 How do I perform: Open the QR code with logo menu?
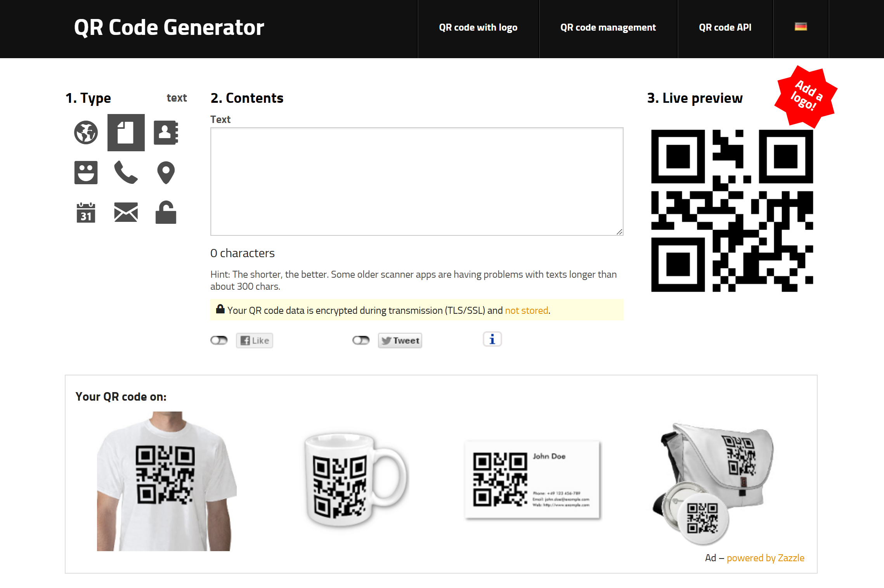click(x=478, y=28)
